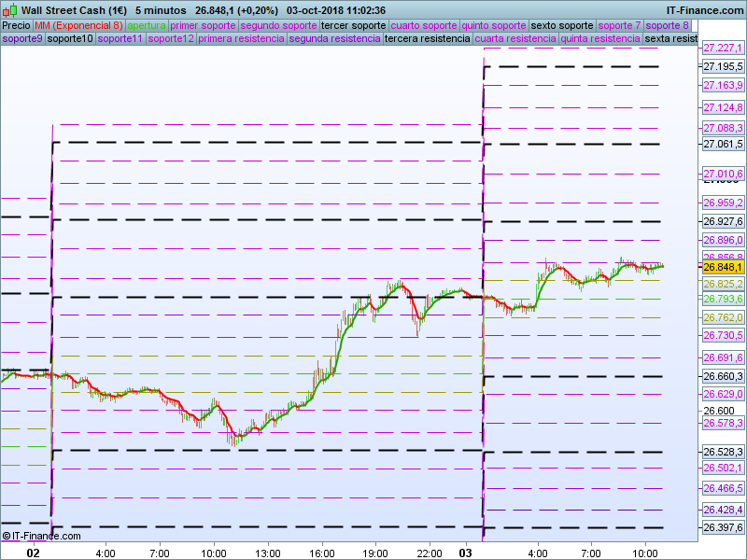The height and width of the screenshot is (560, 747).
Task: Click the 'primera resistencia' legend label
Action: 241,39
